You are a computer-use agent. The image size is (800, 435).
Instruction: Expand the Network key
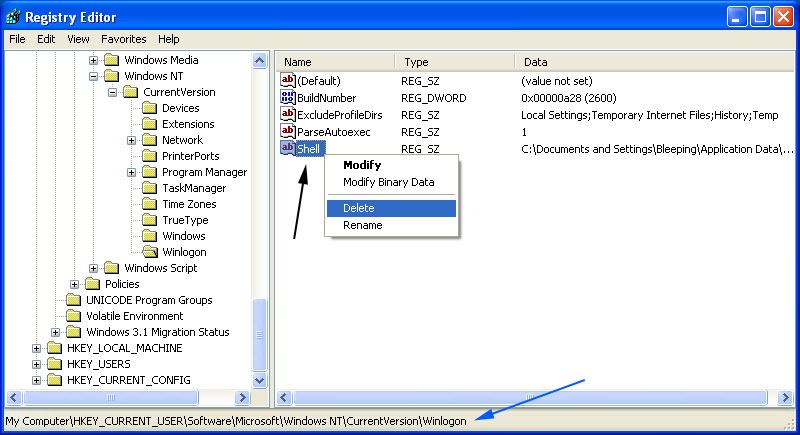point(131,140)
